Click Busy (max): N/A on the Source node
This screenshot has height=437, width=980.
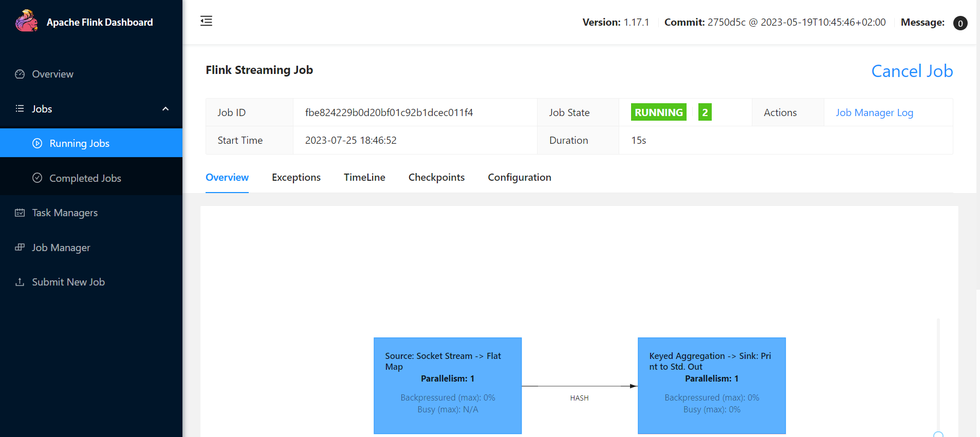448,409
